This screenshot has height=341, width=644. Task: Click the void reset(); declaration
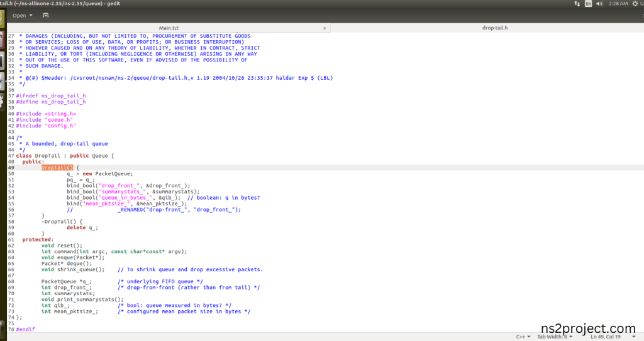pos(62,246)
